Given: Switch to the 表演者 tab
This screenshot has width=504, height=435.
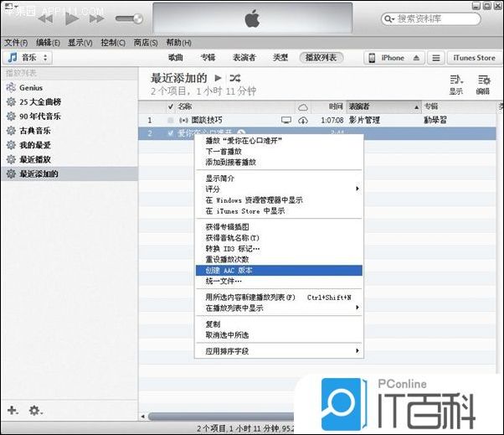Looking at the screenshot, I should (244, 58).
